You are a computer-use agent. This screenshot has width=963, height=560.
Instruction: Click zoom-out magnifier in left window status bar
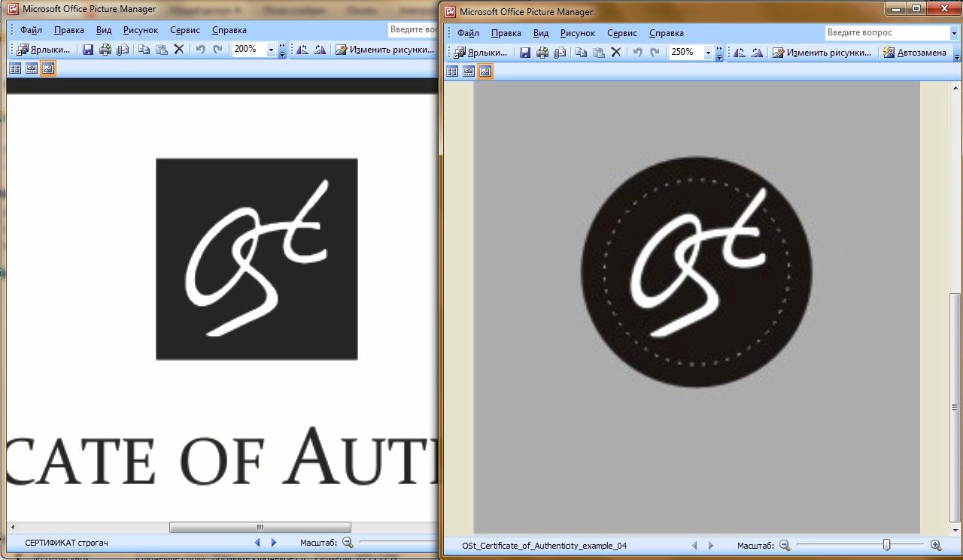(348, 542)
